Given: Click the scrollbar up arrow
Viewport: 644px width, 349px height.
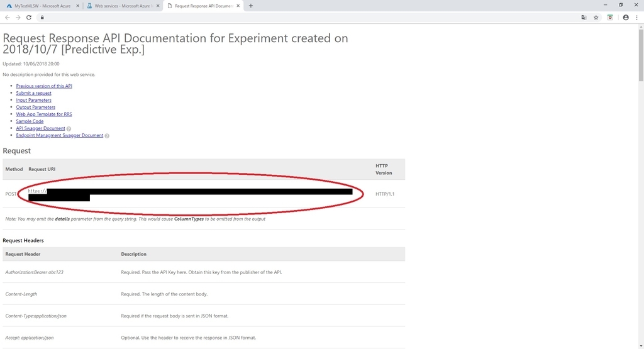Looking at the screenshot, I should 641,26.
